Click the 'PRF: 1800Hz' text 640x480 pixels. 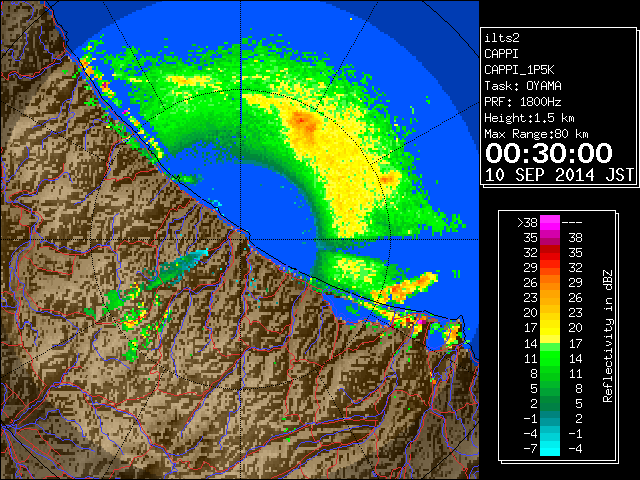tap(523, 102)
